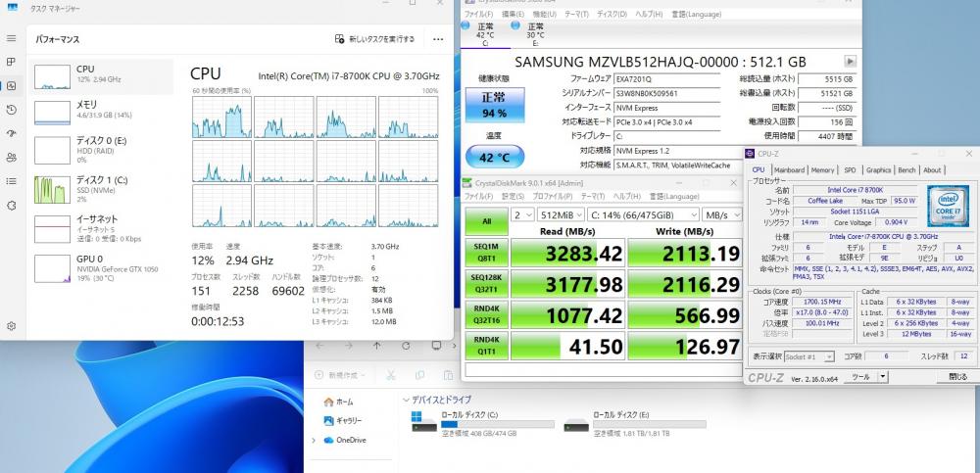Click the 新しいタスクを実行する button in Task Manager
Image resolution: width=980 pixels, height=473 pixels.
(374, 39)
